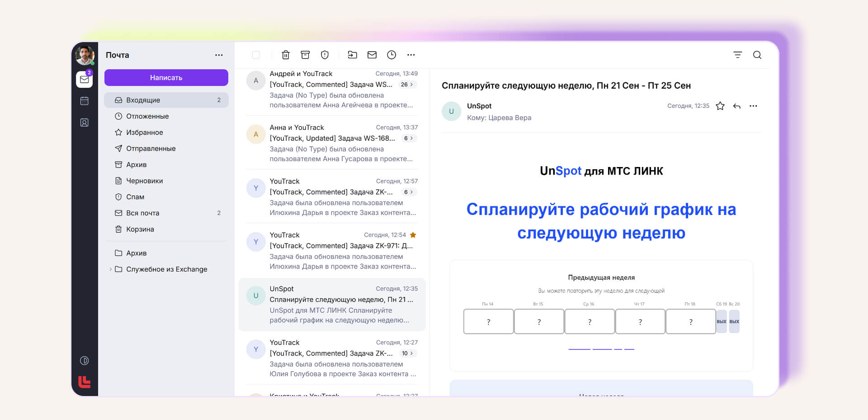Click the Чт 17 schedule cell
The width and height of the screenshot is (868, 420).
tap(640, 322)
